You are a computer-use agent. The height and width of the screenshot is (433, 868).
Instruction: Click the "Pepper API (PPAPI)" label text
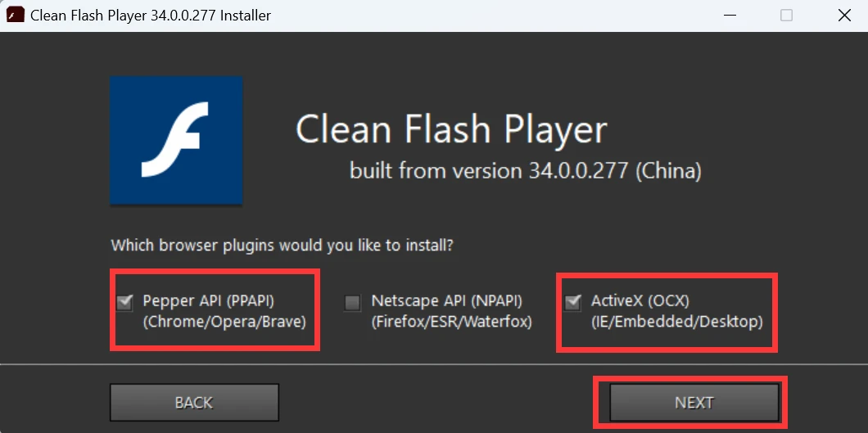pos(215,301)
